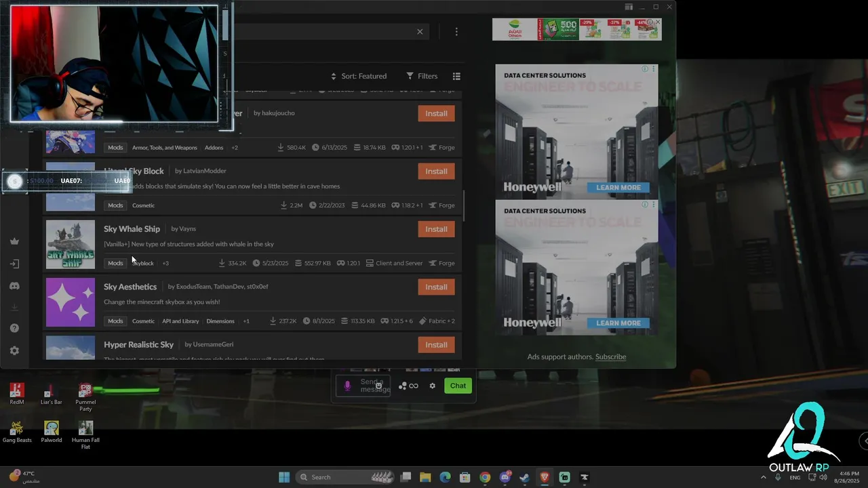
Task: Select the Mods tag on Sky Whale Ship
Action: click(x=115, y=263)
